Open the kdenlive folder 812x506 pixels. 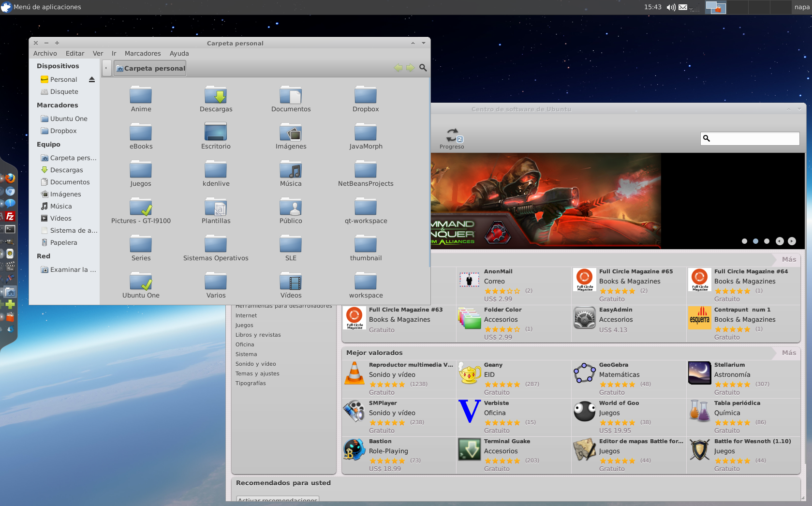tap(216, 173)
